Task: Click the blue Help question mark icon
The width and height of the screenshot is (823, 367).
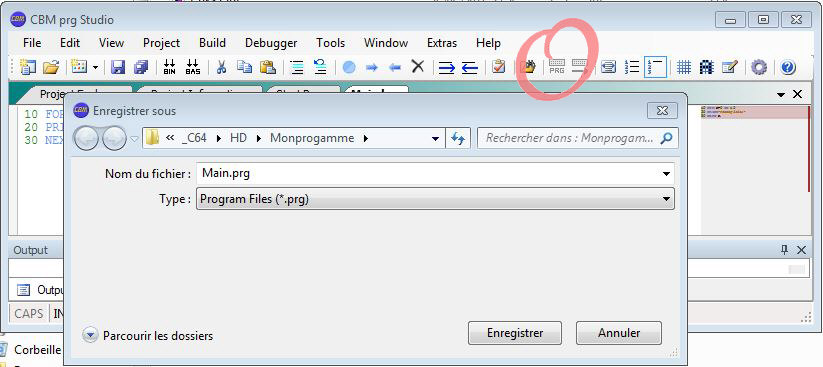Action: (788, 67)
